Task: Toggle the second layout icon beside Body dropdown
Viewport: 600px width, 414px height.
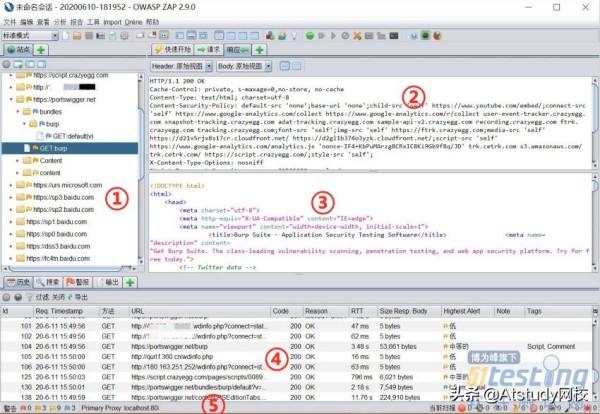Action: pyautogui.click(x=297, y=66)
